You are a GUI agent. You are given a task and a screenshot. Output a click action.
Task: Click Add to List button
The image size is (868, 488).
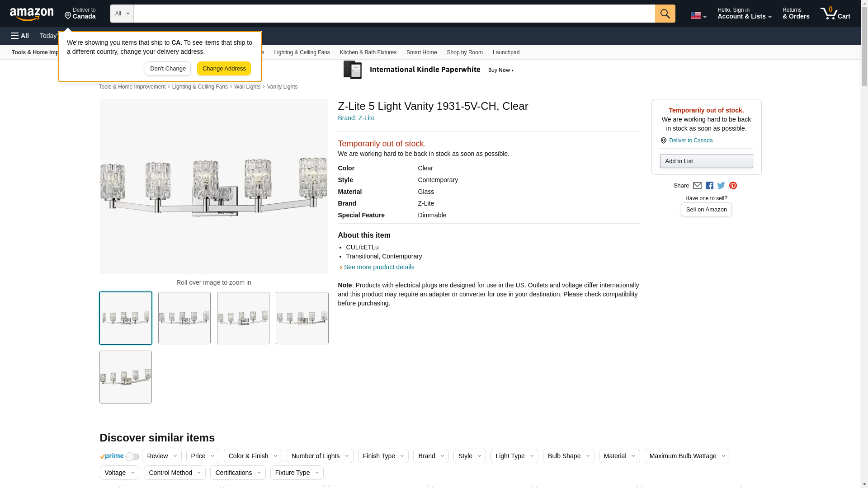pyautogui.click(x=706, y=161)
